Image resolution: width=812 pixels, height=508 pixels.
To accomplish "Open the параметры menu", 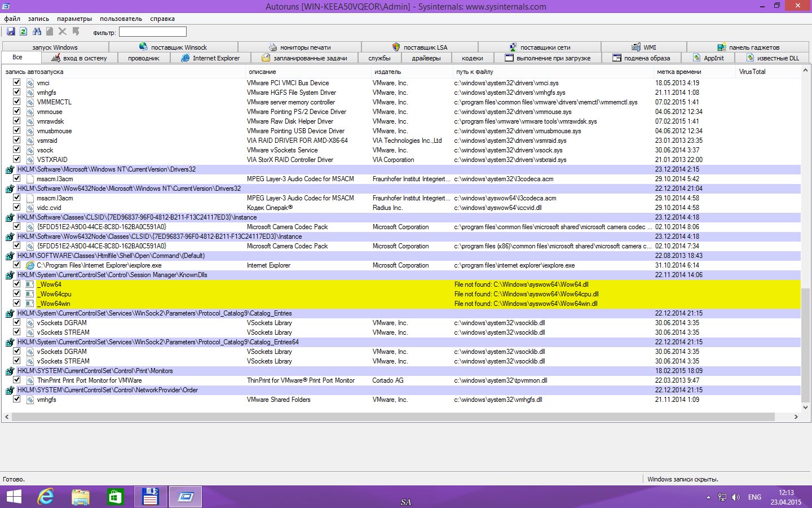I will click(74, 19).
